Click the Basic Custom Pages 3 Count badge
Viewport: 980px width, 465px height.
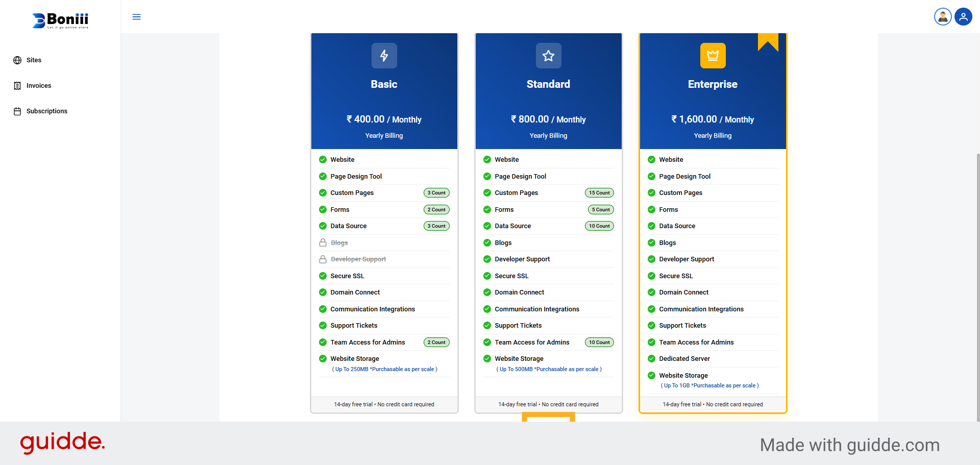pos(436,193)
